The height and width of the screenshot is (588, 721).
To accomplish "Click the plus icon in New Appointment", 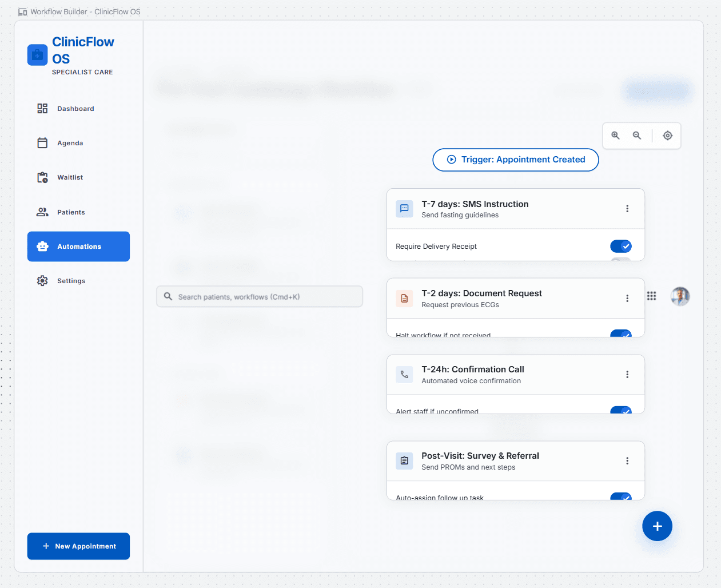I will 46,546.
